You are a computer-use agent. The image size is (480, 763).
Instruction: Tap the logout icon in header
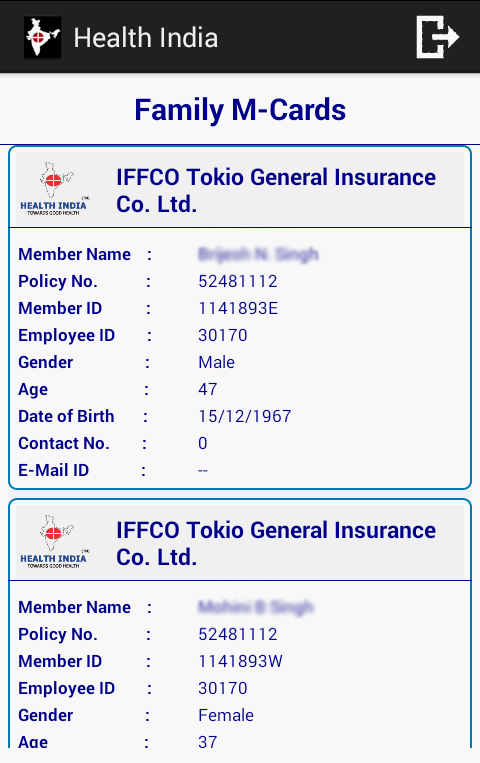coord(437,37)
